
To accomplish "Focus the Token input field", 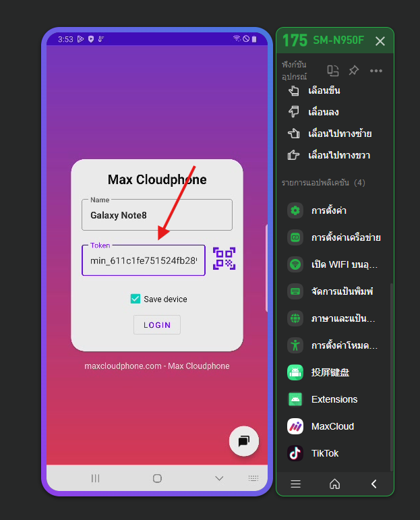I will tap(144, 260).
